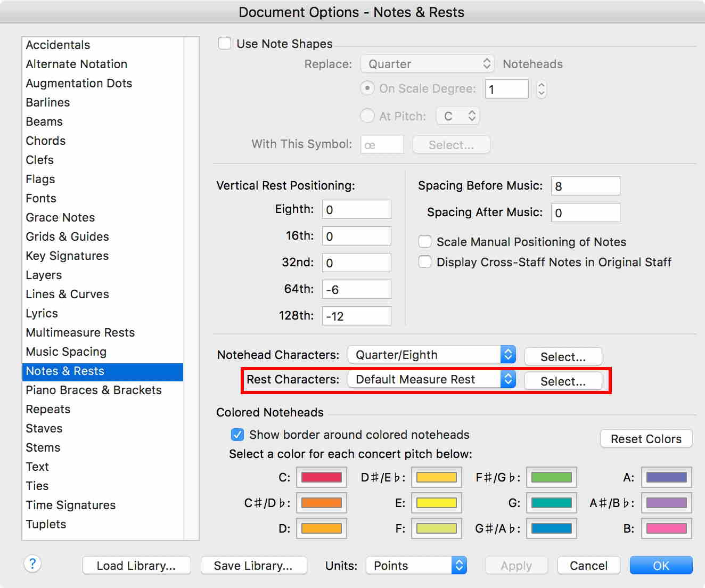Select Text category
705x588 pixels.
tap(103, 467)
